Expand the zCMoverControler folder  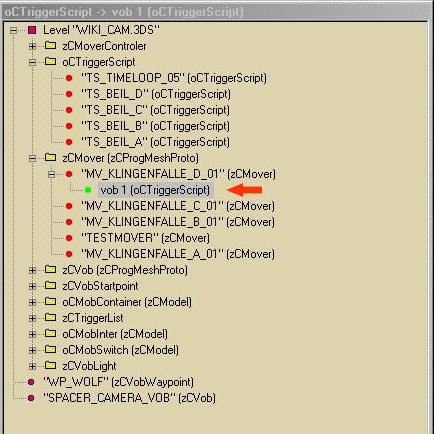click(x=32, y=46)
